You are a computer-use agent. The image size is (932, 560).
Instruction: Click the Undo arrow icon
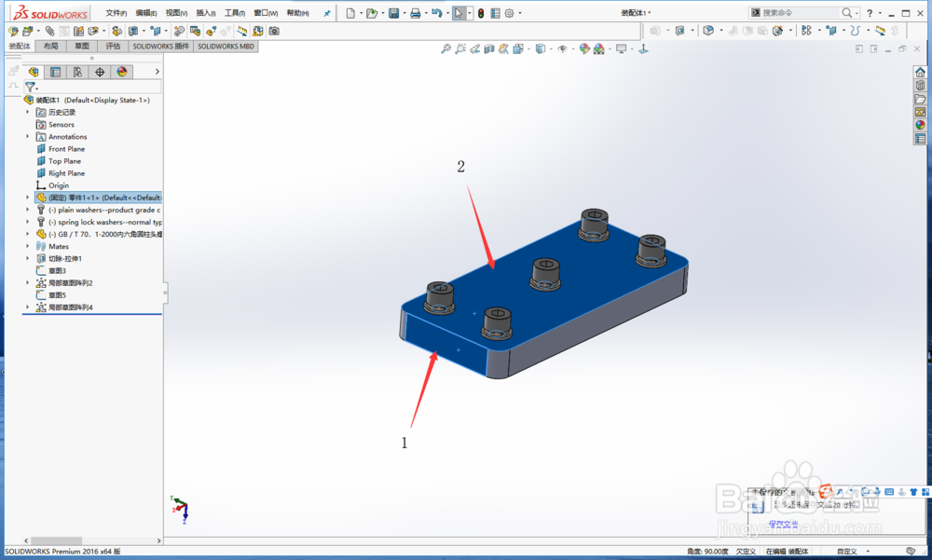437,13
